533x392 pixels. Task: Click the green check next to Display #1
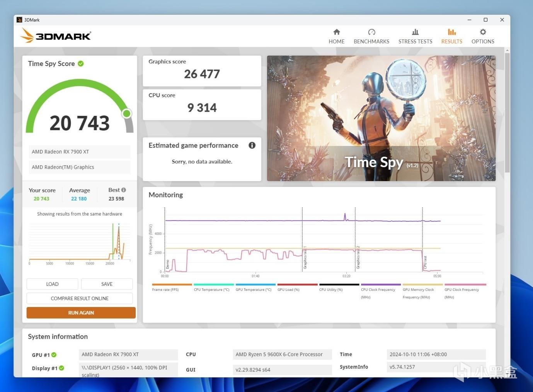(x=62, y=368)
